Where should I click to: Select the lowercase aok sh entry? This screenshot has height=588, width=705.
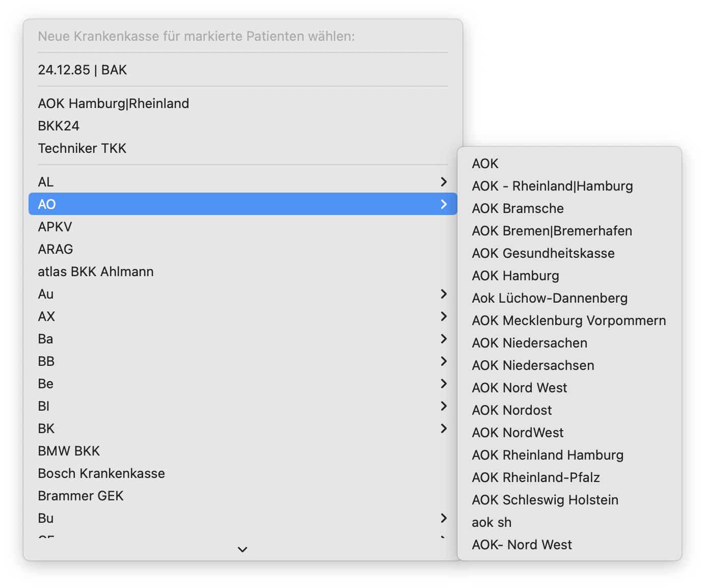492,522
